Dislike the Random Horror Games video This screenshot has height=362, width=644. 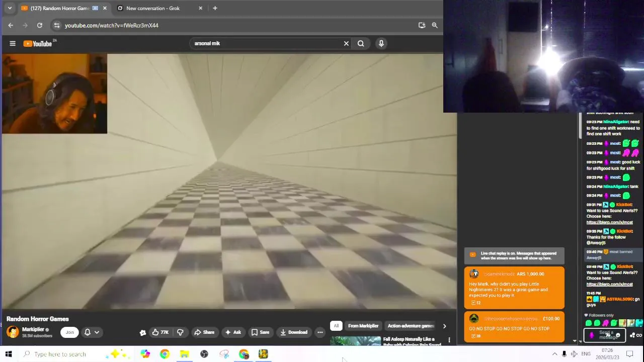180,332
